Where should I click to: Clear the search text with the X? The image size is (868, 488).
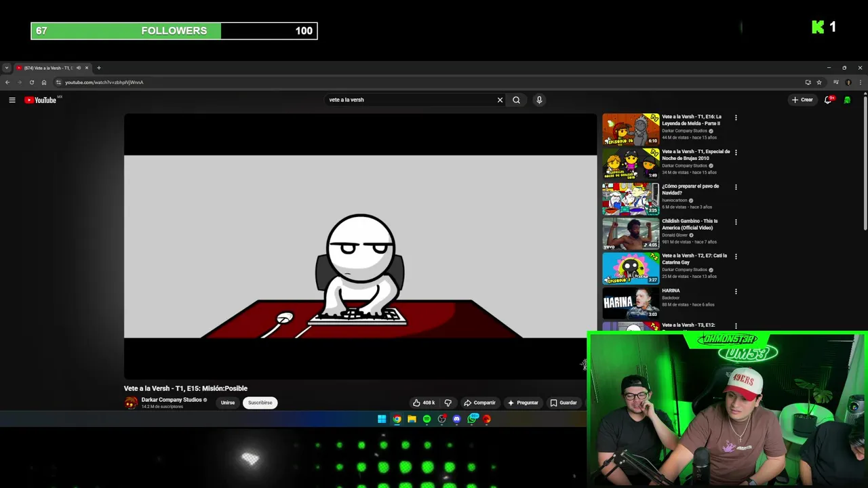point(500,100)
